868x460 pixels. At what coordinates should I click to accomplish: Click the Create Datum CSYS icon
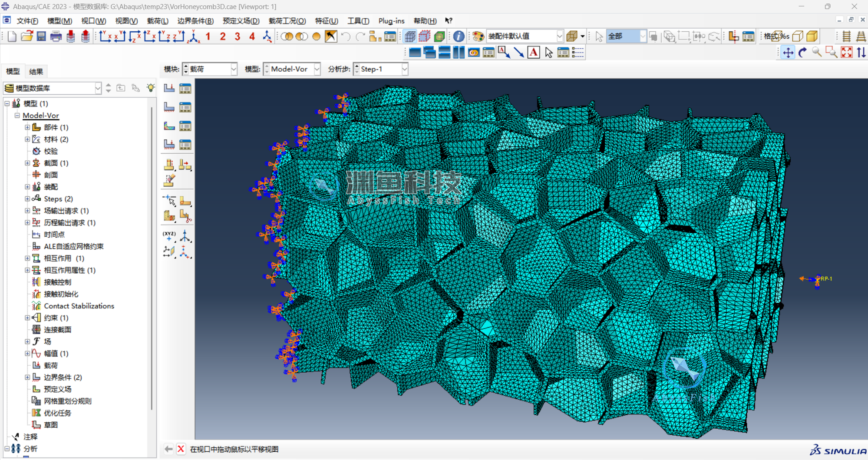[185, 236]
